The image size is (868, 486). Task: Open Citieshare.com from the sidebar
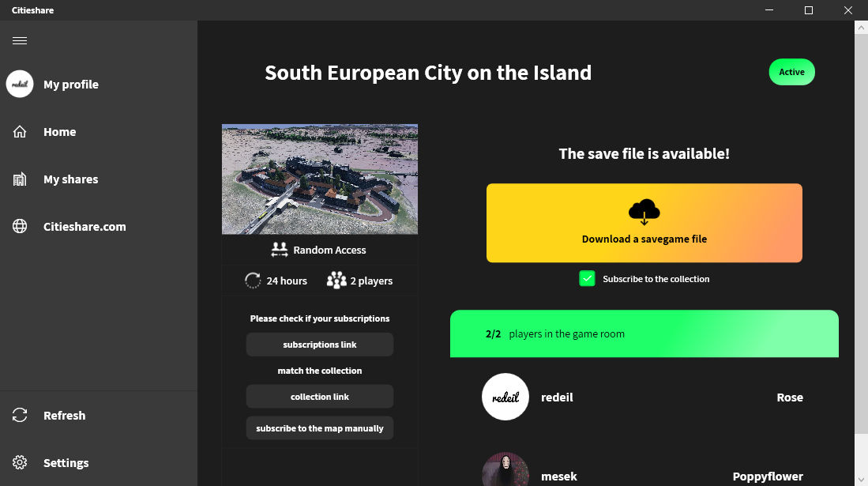(x=99, y=227)
